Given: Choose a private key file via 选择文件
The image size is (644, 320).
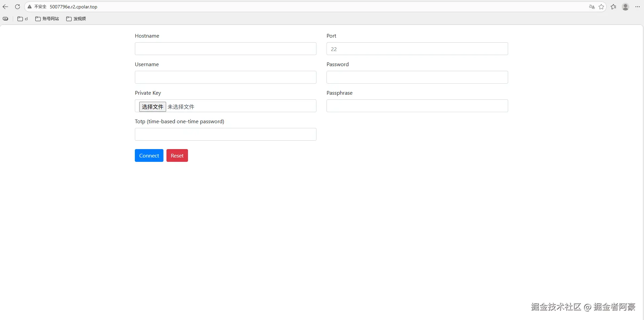Looking at the screenshot, I should 153,107.
